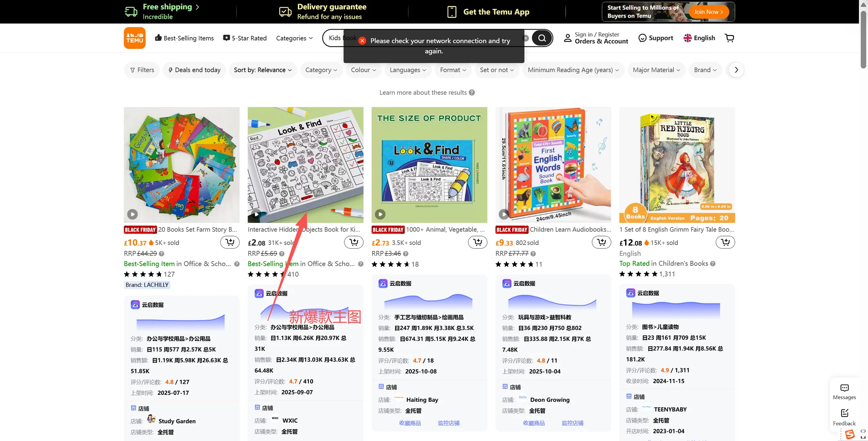Open First English Words Sound Book thumbnail
Image resolution: width=868 pixels, height=441 pixels.
553,165
